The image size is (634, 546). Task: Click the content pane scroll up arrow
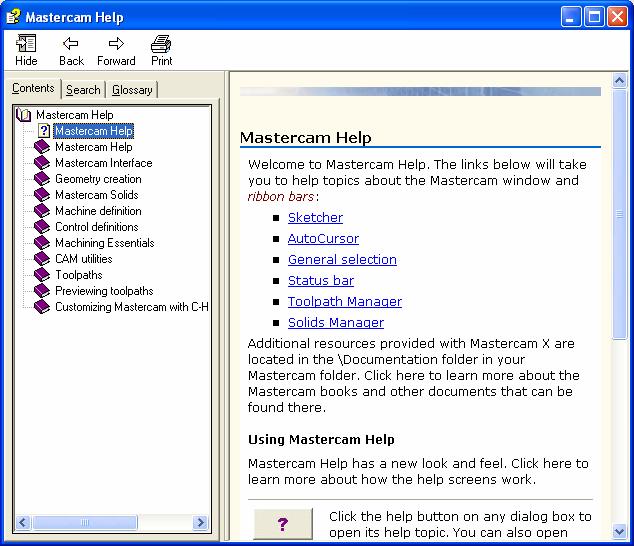619,80
